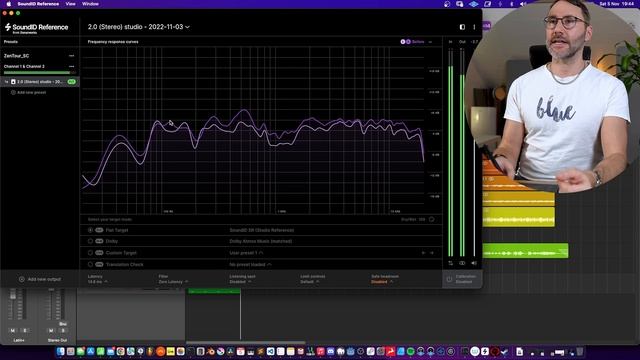Image resolution: width=640 pixels, height=360 pixels.
Task: Open the Filter Zero Latency dropdown
Action: pos(173,280)
